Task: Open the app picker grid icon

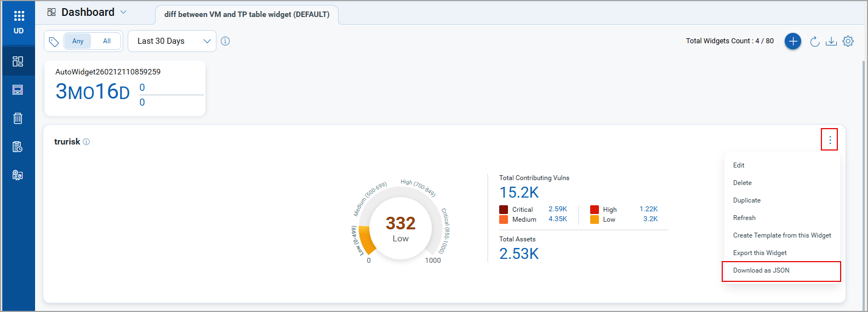Action: pyautogui.click(x=19, y=16)
